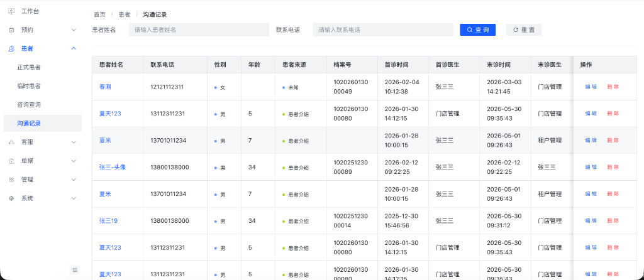Click phone number 12121112311
644x280 pixels.
[167, 87]
